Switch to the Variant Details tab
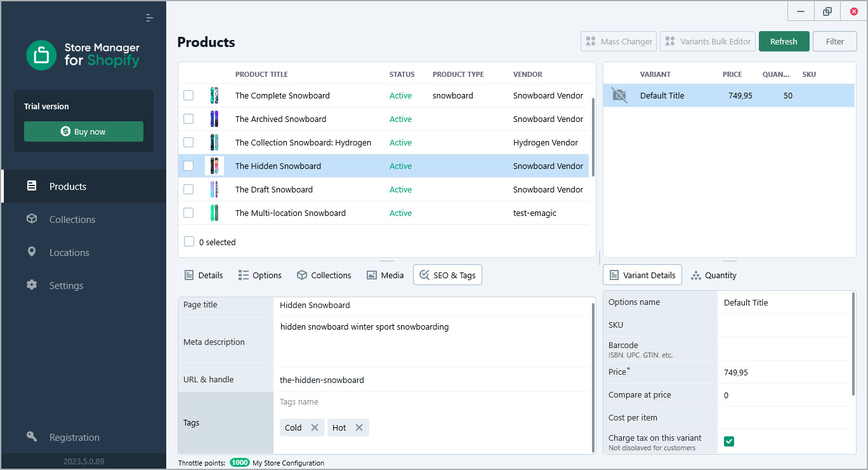 point(642,275)
